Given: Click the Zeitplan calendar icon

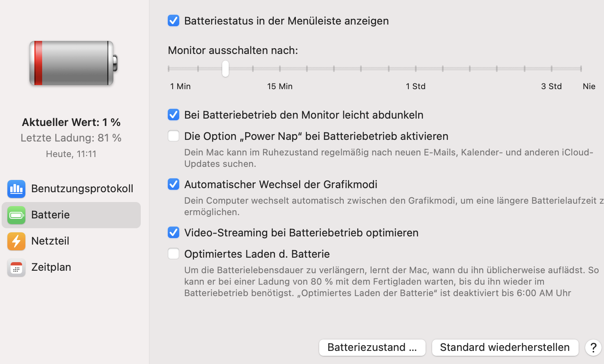Looking at the screenshot, I should point(16,268).
